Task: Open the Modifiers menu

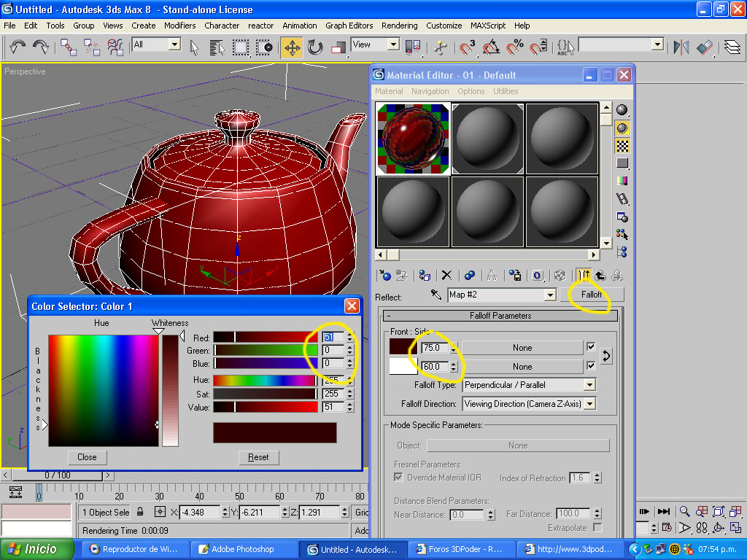Action: 179,26
